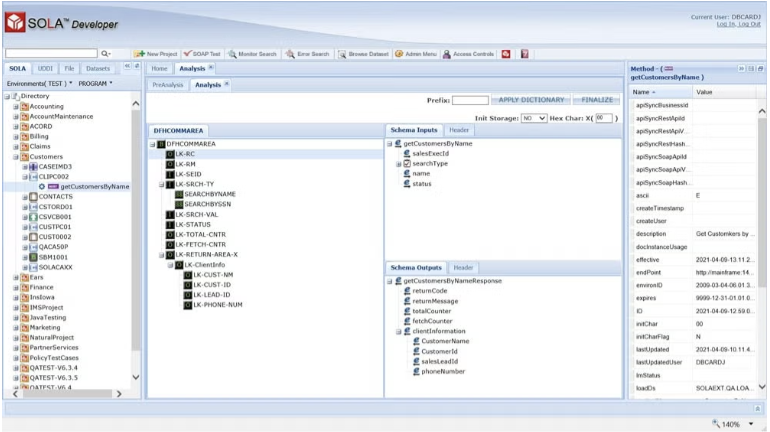This screenshot has width=770, height=432.
Task: Click the LK-RC field icon
Action: pos(170,154)
